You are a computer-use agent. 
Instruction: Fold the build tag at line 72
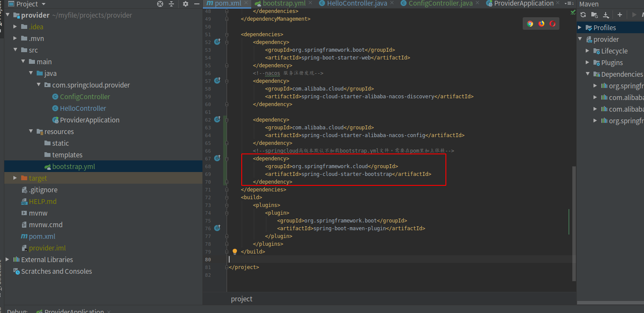click(x=227, y=197)
